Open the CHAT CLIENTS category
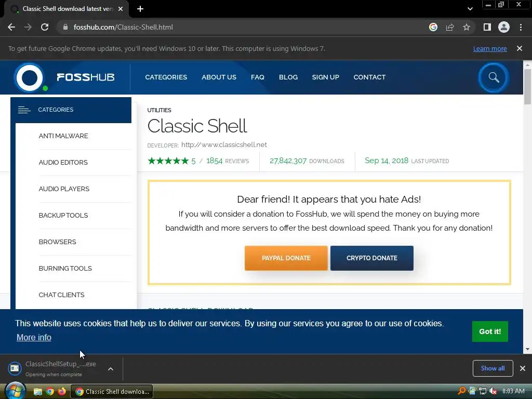Viewport: 532px width, 399px height. point(61,295)
